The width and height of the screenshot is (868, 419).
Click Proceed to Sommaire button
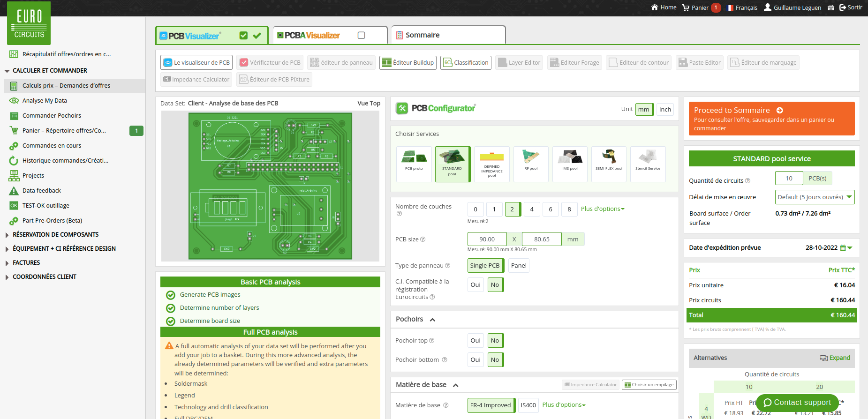[x=771, y=119]
